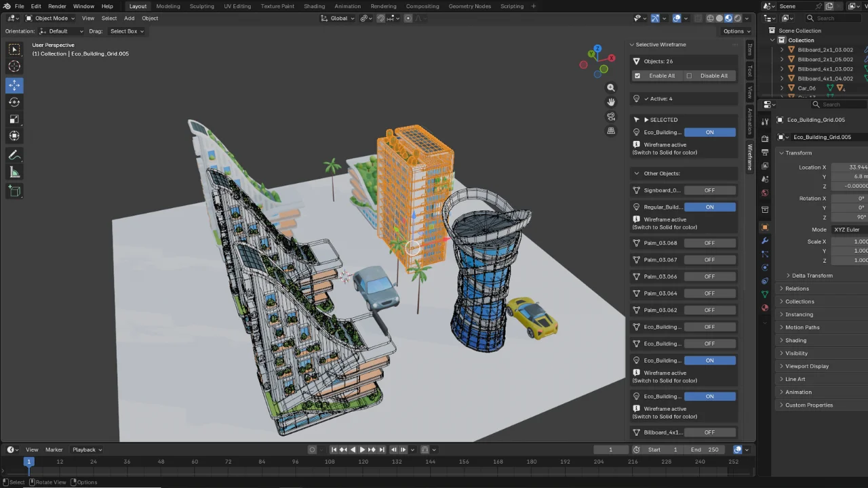Turn off wireframe for Eco_Building with ON state
The width and height of the screenshot is (868, 488).
coord(709,131)
